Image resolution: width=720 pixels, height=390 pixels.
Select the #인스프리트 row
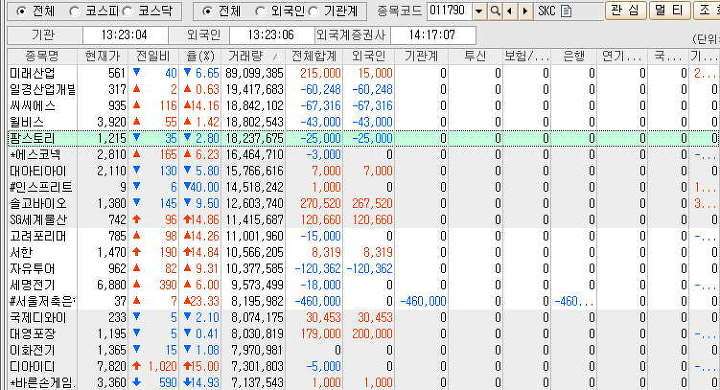363,187
